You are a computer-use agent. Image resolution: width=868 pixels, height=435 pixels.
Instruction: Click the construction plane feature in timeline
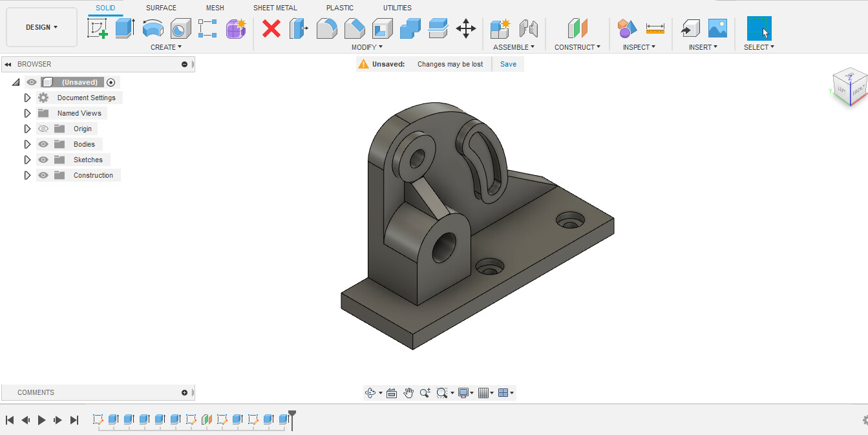pos(207,419)
